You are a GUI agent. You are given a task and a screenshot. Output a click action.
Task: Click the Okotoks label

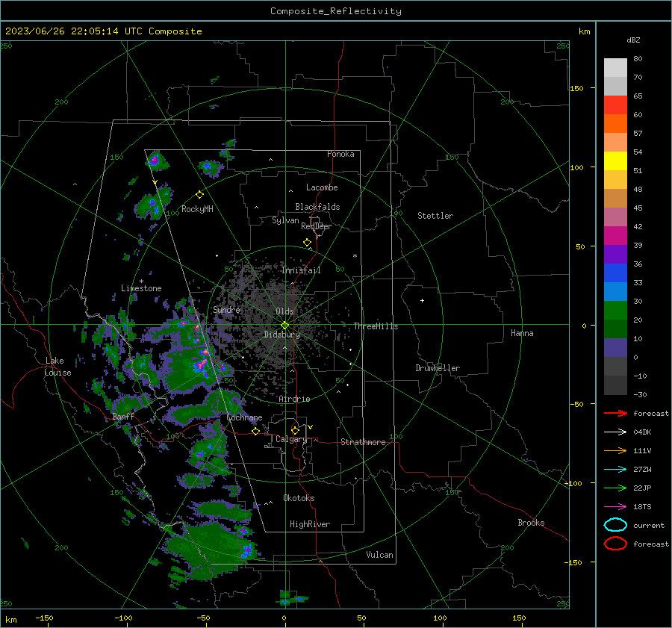tap(299, 498)
